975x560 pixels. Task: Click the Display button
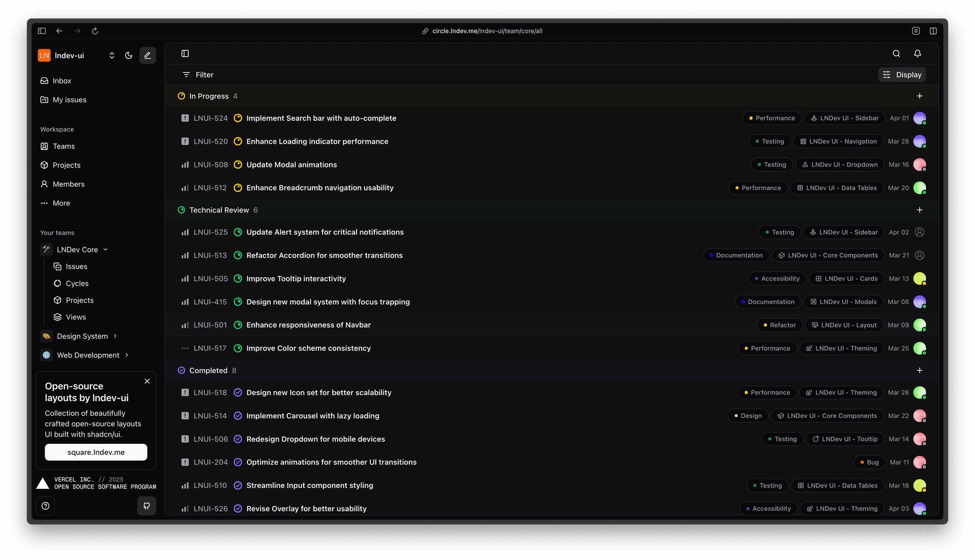pyautogui.click(x=902, y=75)
